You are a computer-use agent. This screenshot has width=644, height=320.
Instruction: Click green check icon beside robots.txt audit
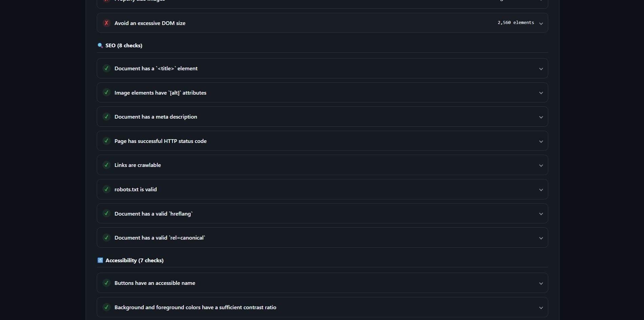(106, 189)
